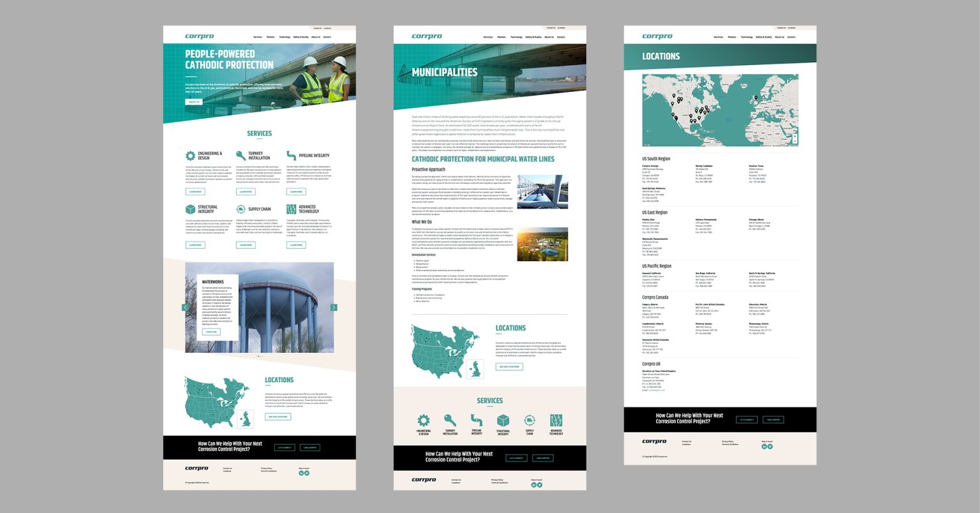The width and height of the screenshot is (980, 513).
Task: Click the Turnkey Installation key icon
Action: coord(239,155)
